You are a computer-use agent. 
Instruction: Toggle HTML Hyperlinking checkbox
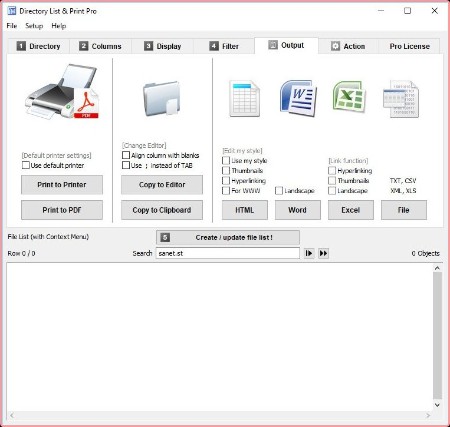click(226, 181)
